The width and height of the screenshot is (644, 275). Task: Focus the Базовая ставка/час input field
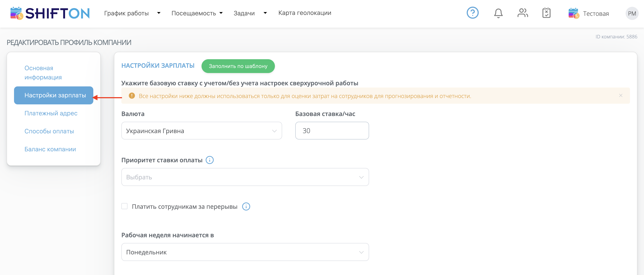point(332,131)
